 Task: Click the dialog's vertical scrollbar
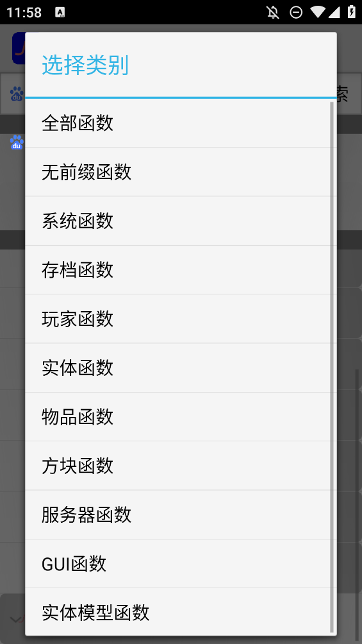pyautogui.click(x=332, y=368)
